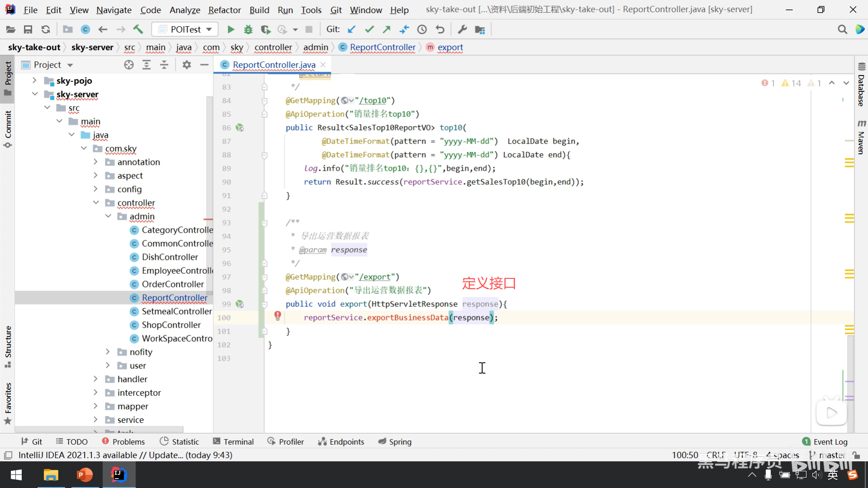Image resolution: width=868 pixels, height=488 pixels.
Task: Click the IntelliJ IDEA update notification
Action: click(x=125, y=455)
